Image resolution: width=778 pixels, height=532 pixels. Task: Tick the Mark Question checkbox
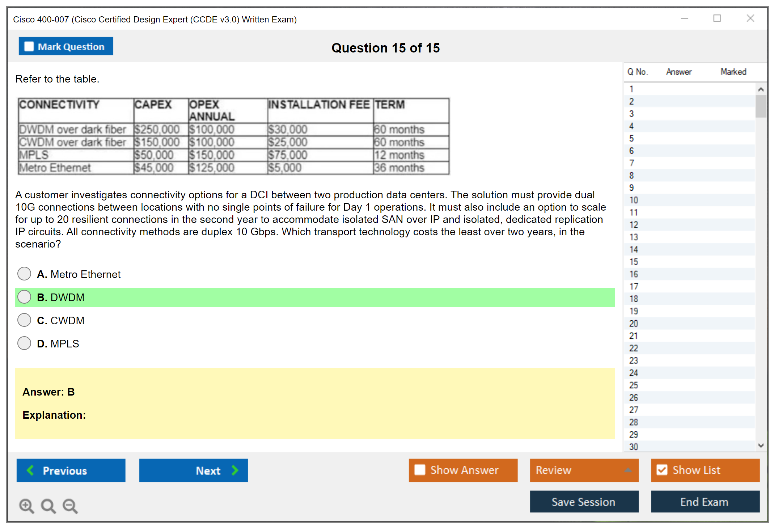tap(29, 47)
